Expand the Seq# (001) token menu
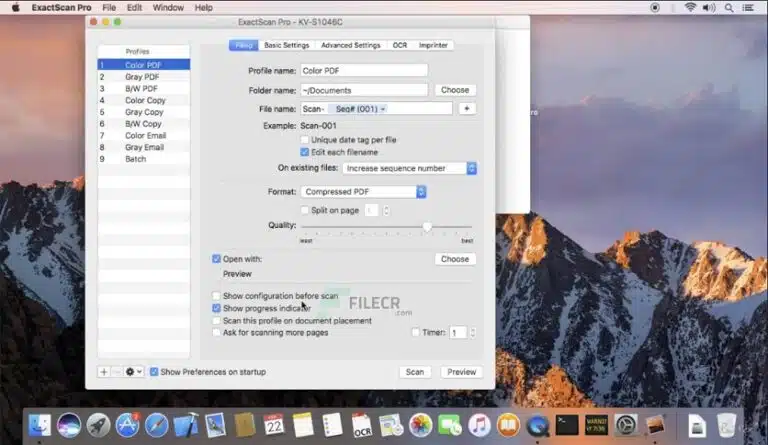The width and height of the screenshot is (768, 445). click(383, 109)
